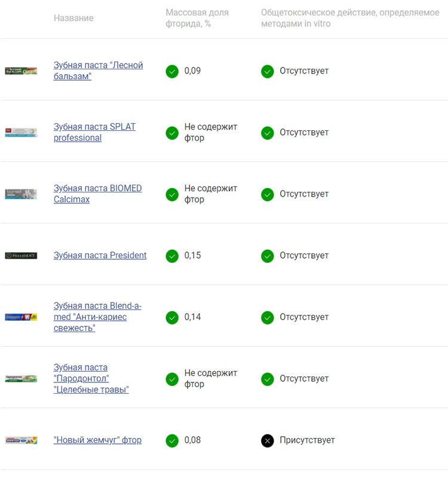Click the "Лесной бальзам" product thumbnail
Screen dimensions: 448x478
(x=21, y=71)
